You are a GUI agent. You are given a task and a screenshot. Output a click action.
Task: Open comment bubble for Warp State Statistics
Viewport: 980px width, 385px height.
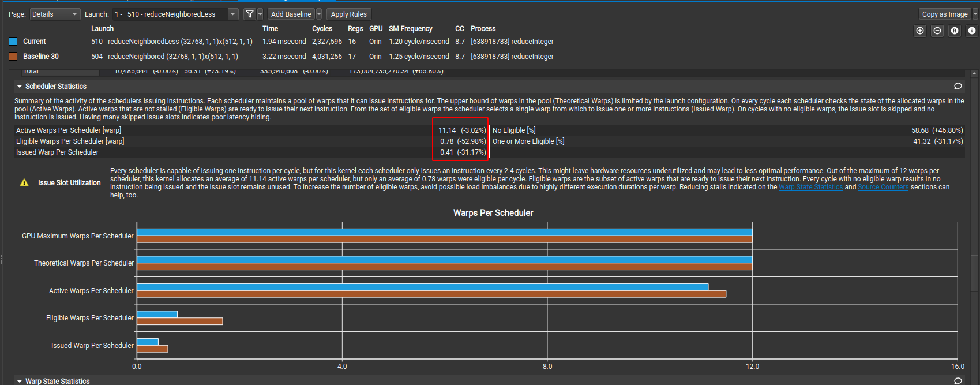(958, 381)
